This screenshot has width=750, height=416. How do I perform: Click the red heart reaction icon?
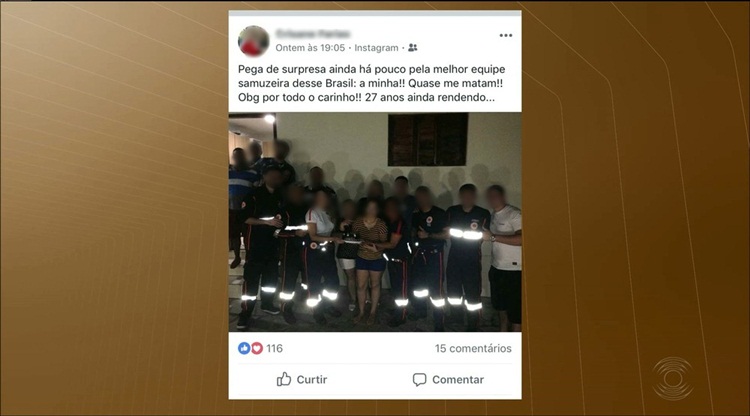[257, 348]
